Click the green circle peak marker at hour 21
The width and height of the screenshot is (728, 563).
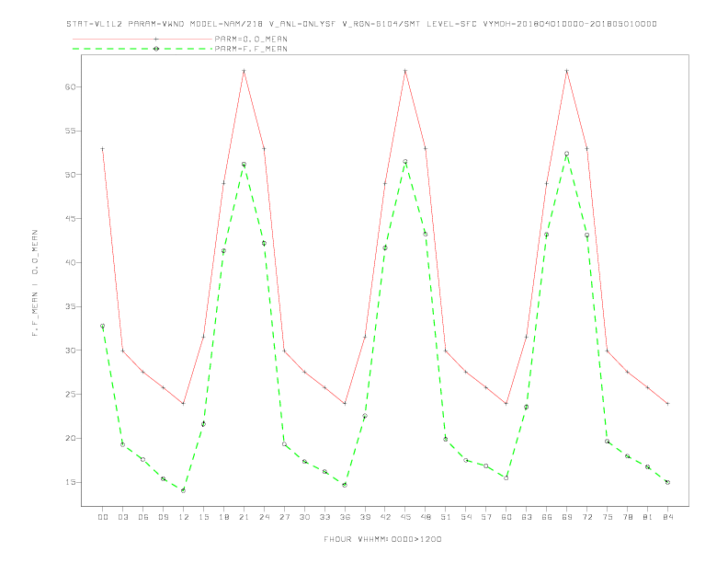pyautogui.click(x=244, y=165)
